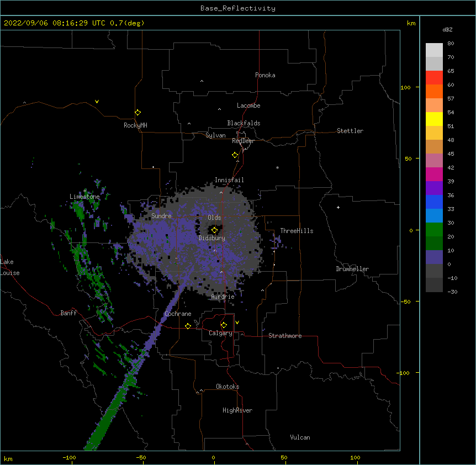Click the Cochrane city label

[178, 314]
